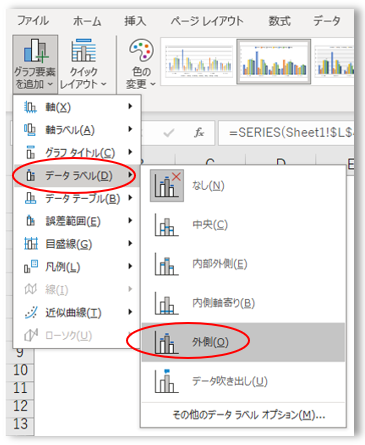Image resolution: width=365 pixels, height=445 pixels.
Task: Expand the arrow beside 軸(X)
Action: pos(130,106)
